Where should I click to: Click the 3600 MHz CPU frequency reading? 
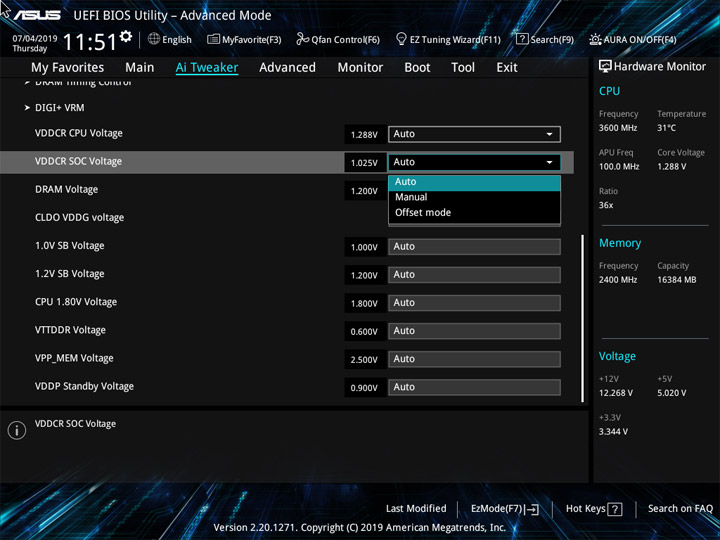[618, 128]
